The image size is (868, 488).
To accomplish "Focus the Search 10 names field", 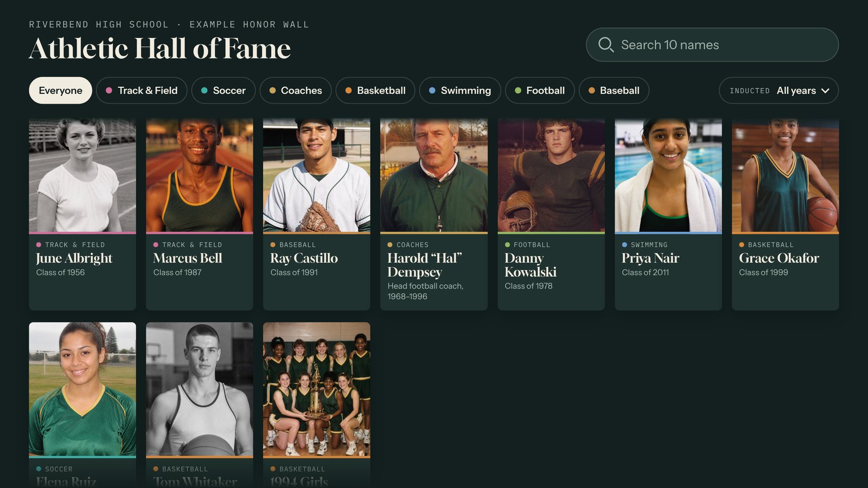I will click(712, 44).
